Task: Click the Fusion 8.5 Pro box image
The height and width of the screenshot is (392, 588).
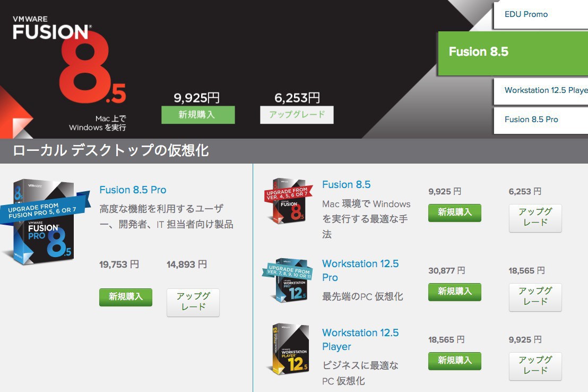Action: 45,222
